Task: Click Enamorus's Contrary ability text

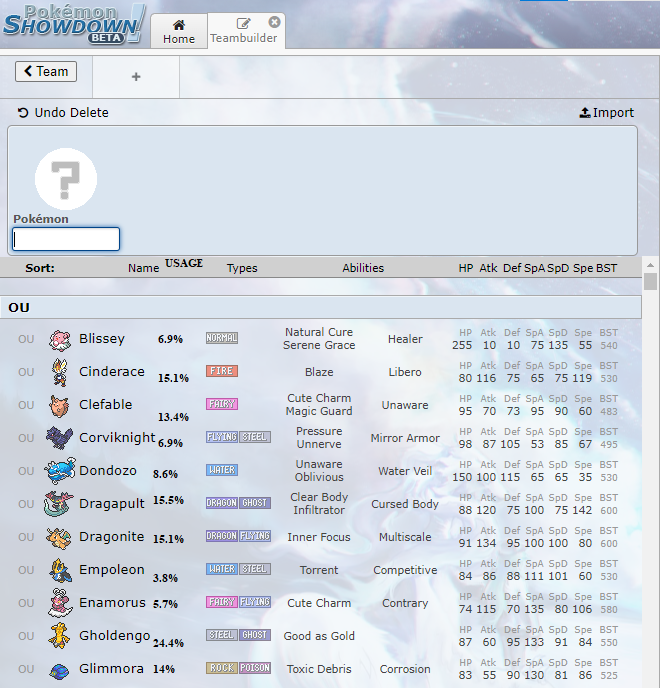Action: (x=405, y=603)
